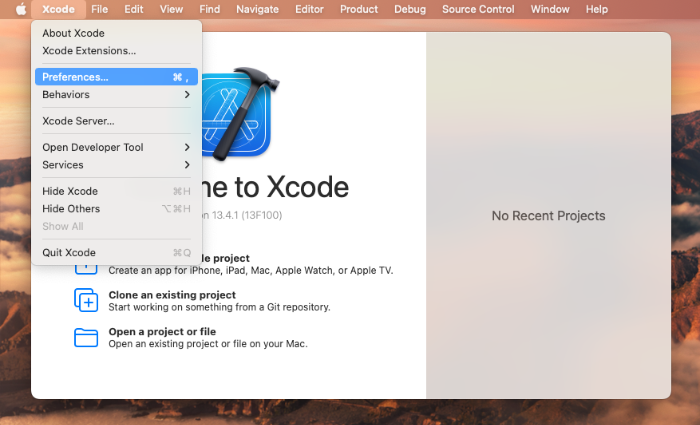Open the Help menu

[x=596, y=9]
